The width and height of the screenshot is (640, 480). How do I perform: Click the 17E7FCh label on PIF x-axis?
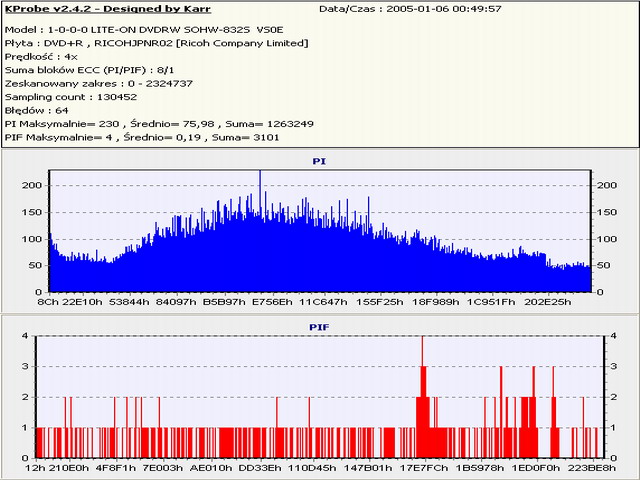coord(424,468)
